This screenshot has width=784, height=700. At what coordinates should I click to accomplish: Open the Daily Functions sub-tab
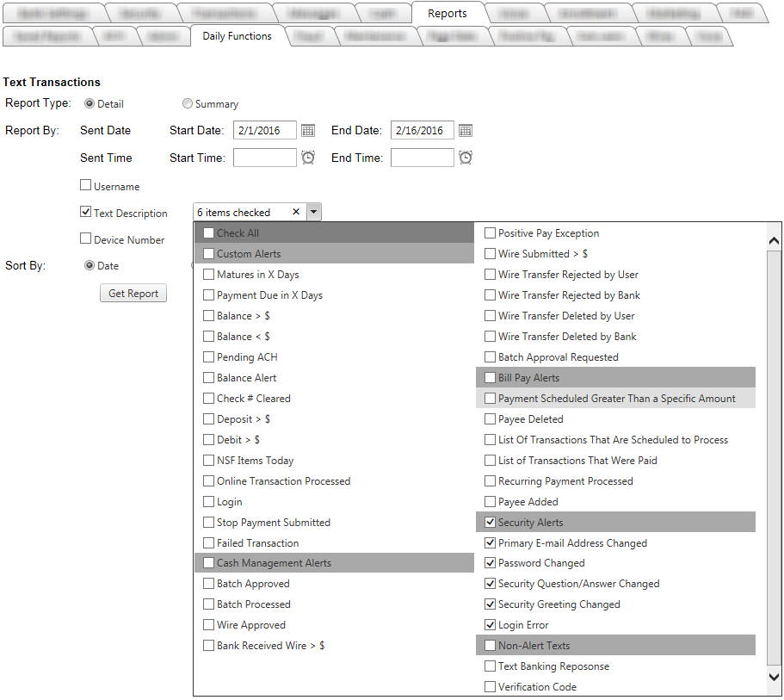tap(237, 36)
